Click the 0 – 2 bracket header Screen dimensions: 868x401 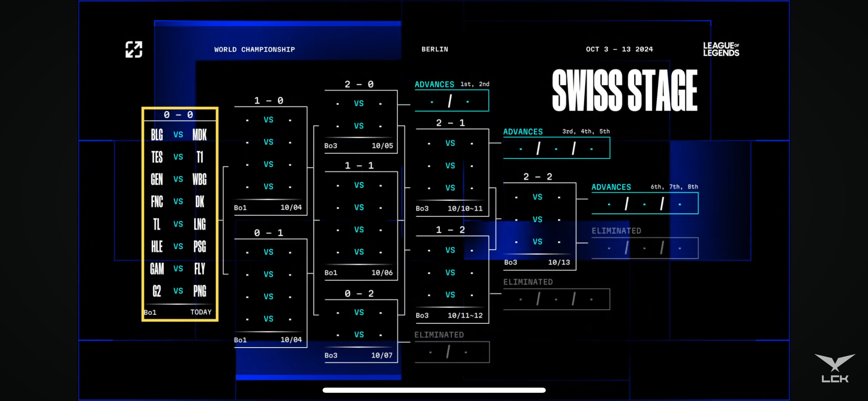359,293
